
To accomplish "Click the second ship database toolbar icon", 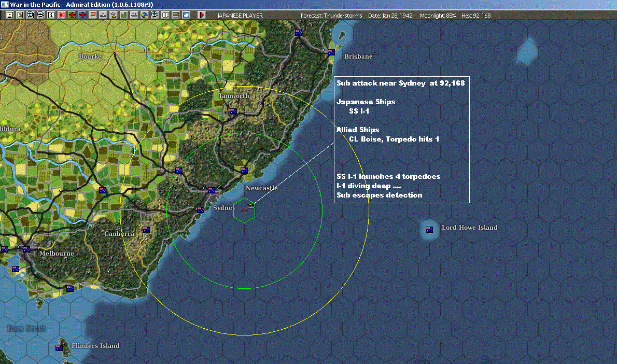I will pyautogui.click(x=40, y=15).
